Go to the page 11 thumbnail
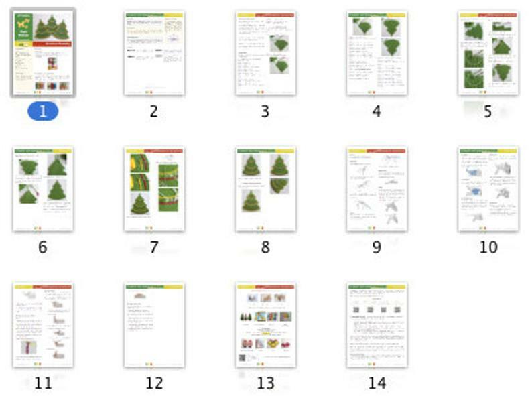Image resolution: width=532 pixels, height=396 pixels. [43, 324]
